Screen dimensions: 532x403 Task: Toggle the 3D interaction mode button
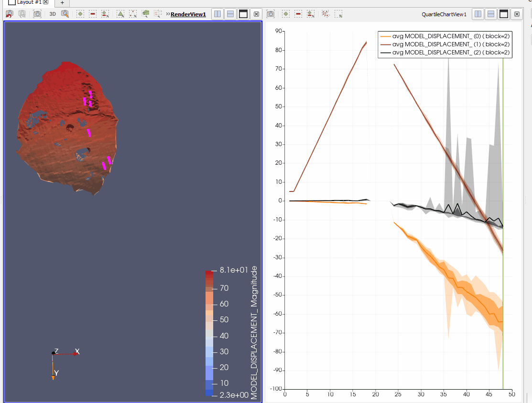click(x=53, y=14)
